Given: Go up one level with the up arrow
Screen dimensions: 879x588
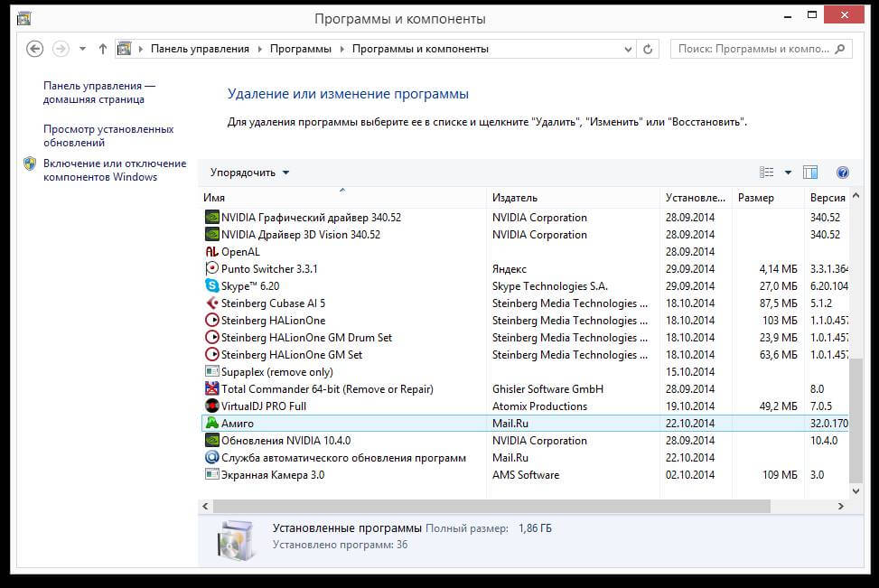Looking at the screenshot, I should click(103, 49).
